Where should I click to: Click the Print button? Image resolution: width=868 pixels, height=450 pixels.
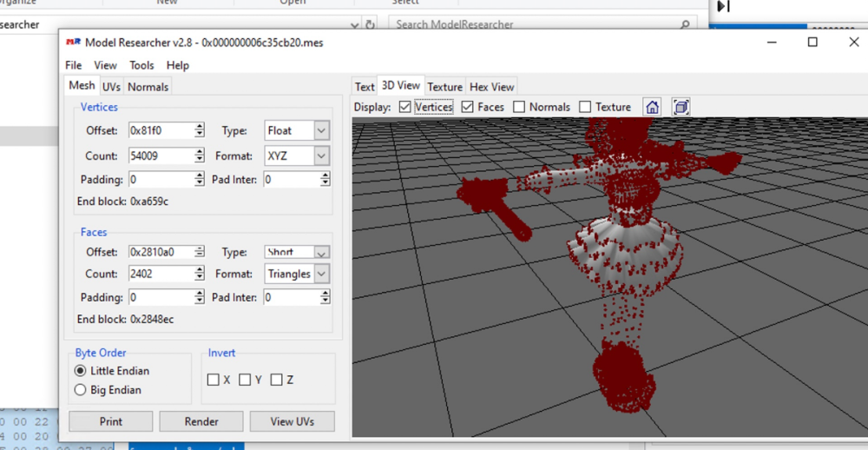(x=111, y=421)
